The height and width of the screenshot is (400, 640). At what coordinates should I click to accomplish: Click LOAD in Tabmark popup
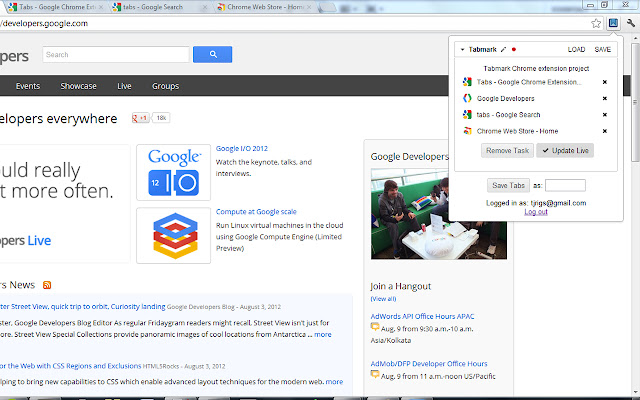tap(576, 49)
